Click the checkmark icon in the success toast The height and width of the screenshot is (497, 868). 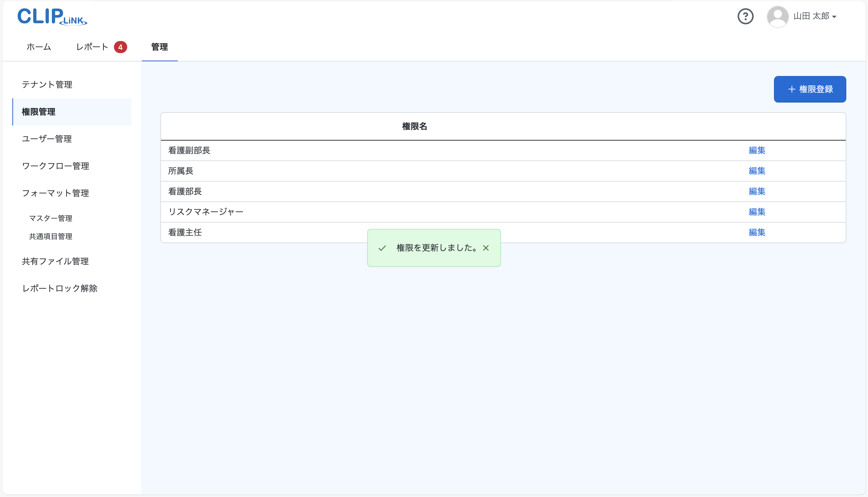[382, 248]
